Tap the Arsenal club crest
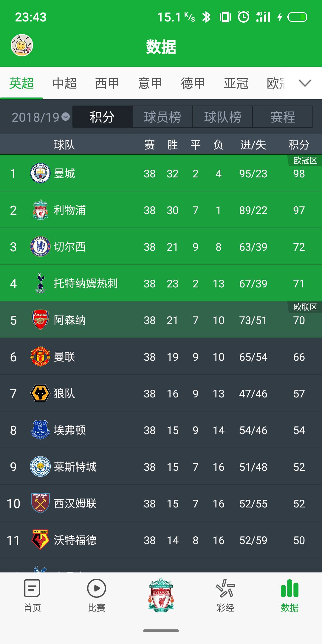 pyautogui.click(x=40, y=320)
